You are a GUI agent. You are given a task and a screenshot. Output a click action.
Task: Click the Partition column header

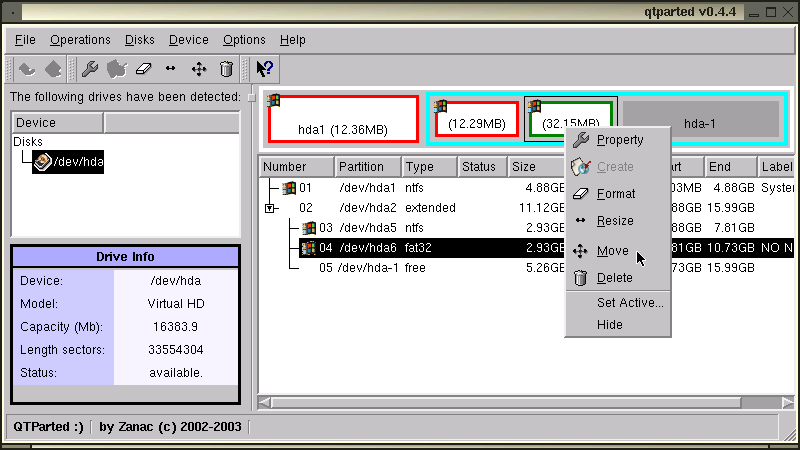click(x=367, y=167)
